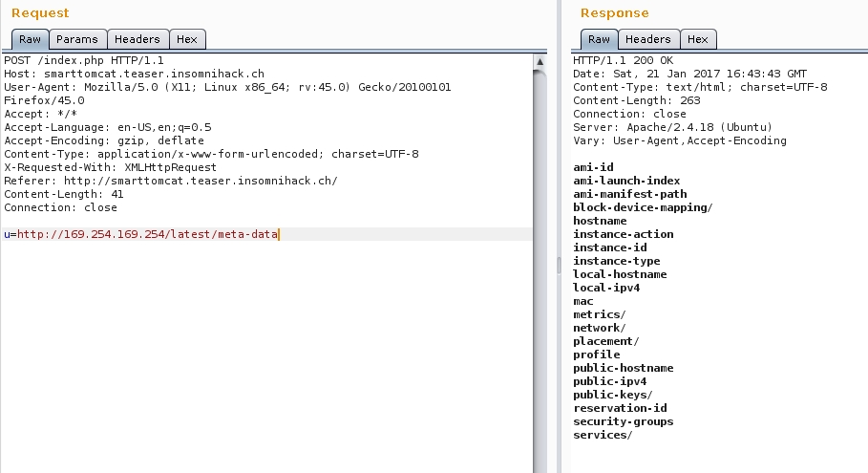Click the Host: smarttomcat.teaser.insomnihack.ch line
The image size is (868, 473).
(134, 74)
